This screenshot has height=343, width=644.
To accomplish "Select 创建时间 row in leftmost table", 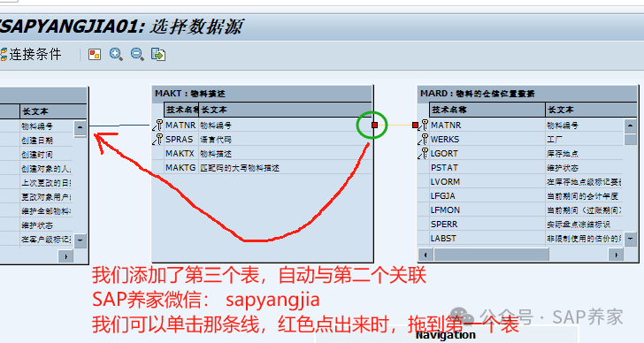I will point(37,155).
